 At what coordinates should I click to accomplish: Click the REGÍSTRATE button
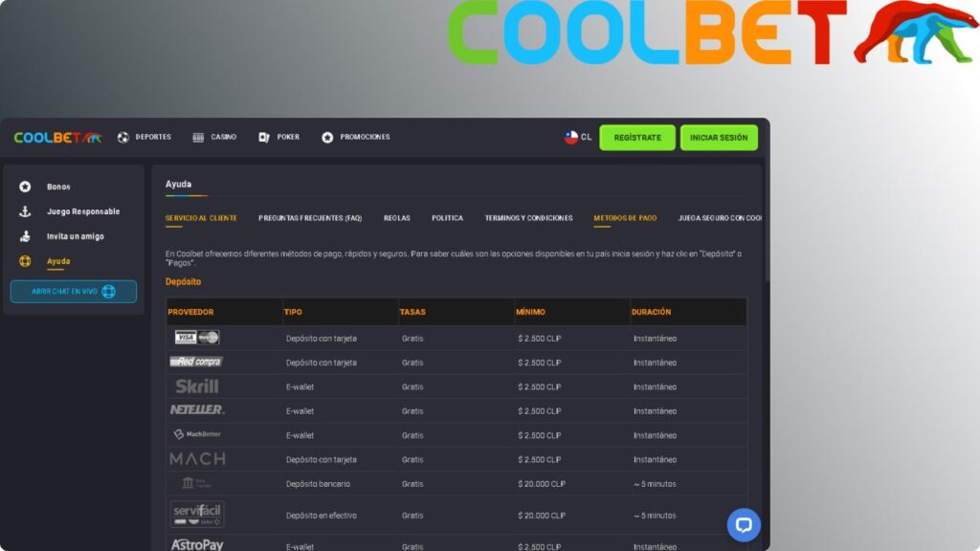tap(636, 137)
